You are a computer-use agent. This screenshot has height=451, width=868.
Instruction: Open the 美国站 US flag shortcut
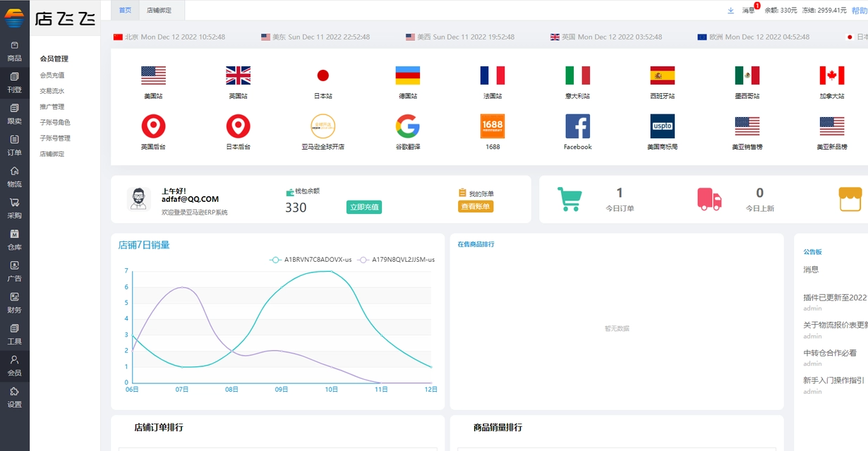[153, 76]
